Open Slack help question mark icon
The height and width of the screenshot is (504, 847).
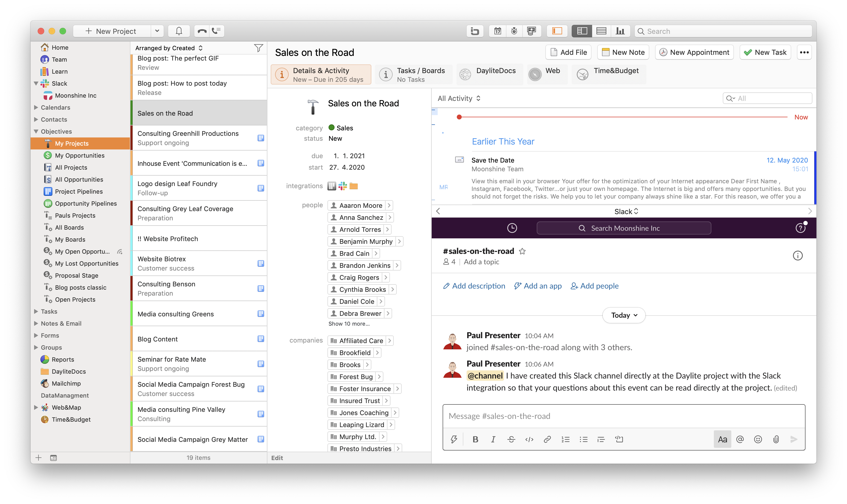click(x=800, y=228)
